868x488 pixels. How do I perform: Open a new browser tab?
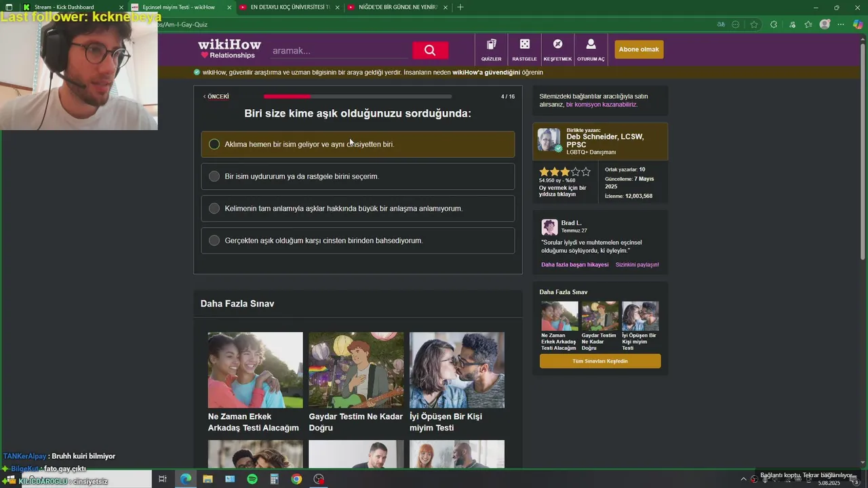[460, 7]
